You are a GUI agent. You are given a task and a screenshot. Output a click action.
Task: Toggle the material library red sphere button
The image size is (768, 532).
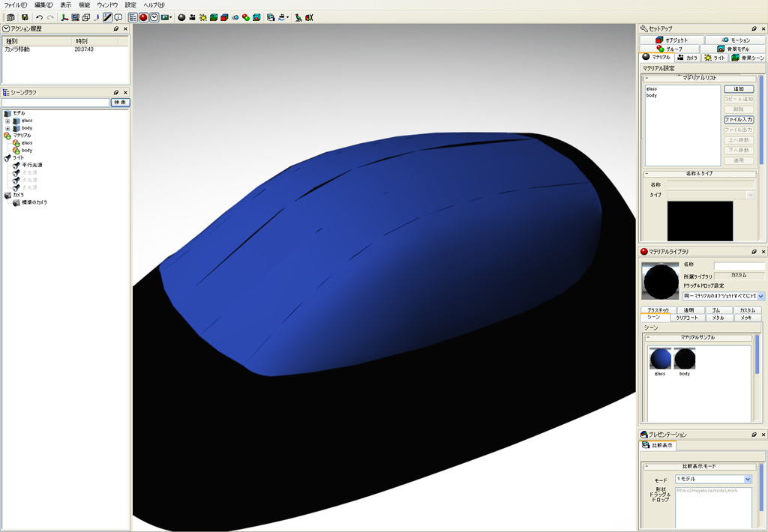click(x=143, y=17)
